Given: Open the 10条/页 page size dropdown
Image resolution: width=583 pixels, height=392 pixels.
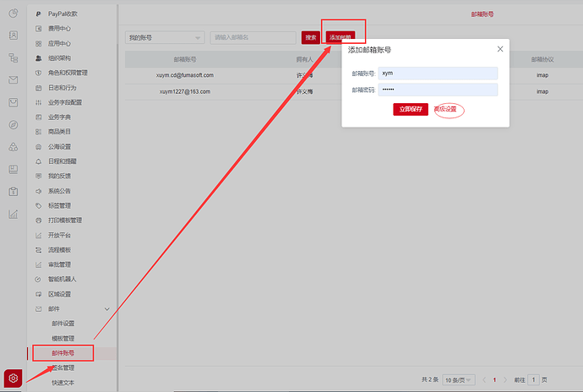Looking at the screenshot, I should pos(459,380).
